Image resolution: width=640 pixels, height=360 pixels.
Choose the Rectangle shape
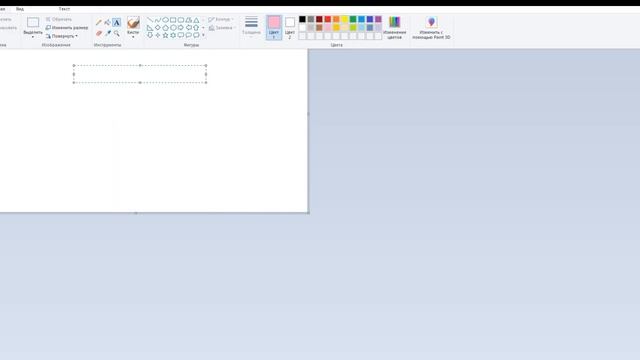tap(173, 20)
